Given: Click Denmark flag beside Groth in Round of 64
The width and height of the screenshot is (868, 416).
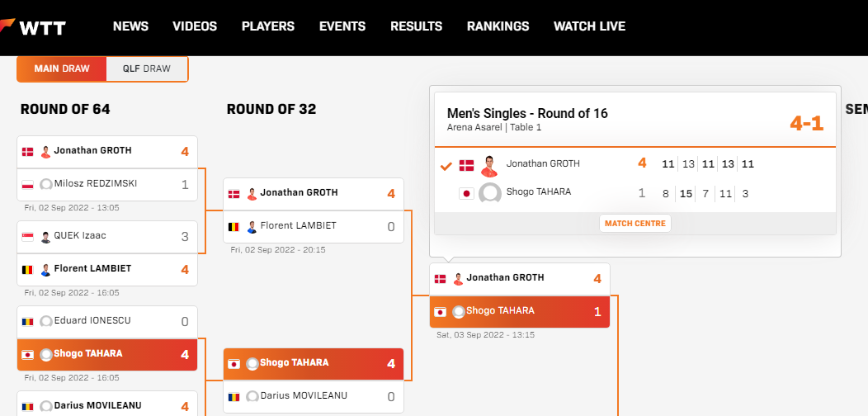Looking at the screenshot, I should click(28, 152).
